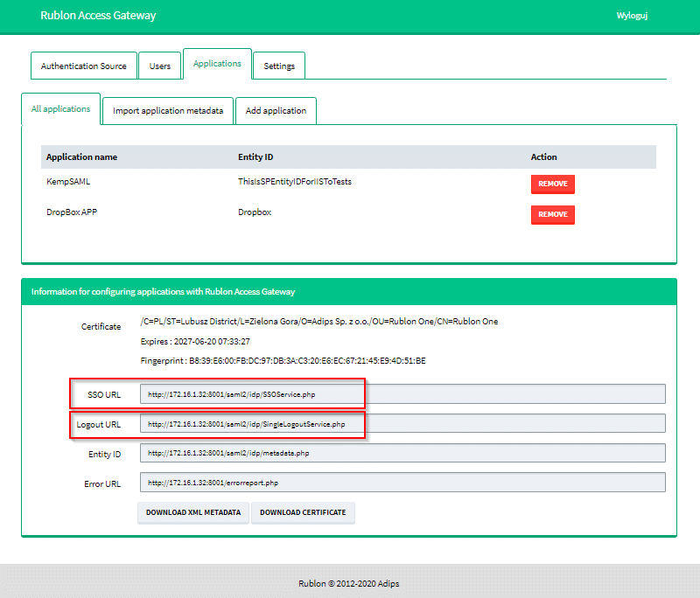
Task: Click the Wyloguj logout link
Action: (632, 16)
